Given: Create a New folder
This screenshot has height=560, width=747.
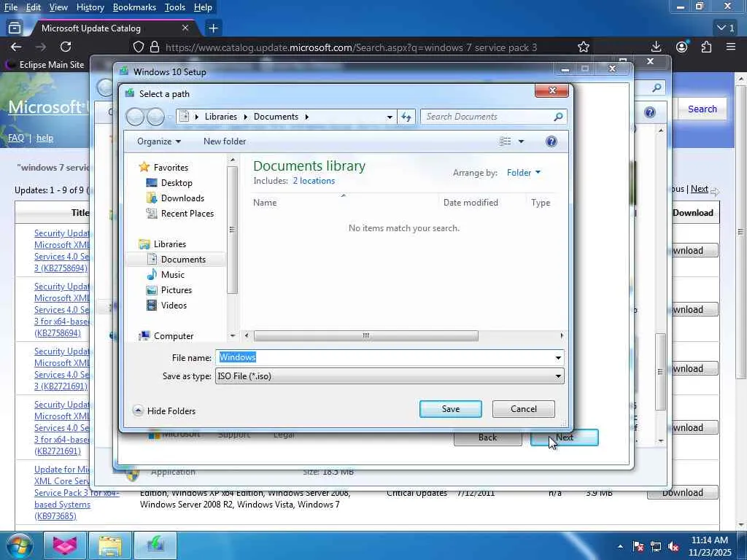Looking at the screenshot, I should [225, 141].
